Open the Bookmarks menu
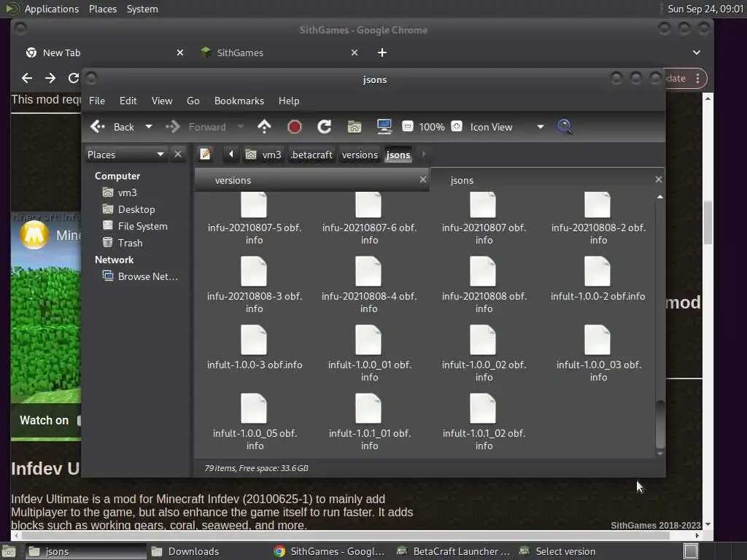747x560 pixels. 239,101
